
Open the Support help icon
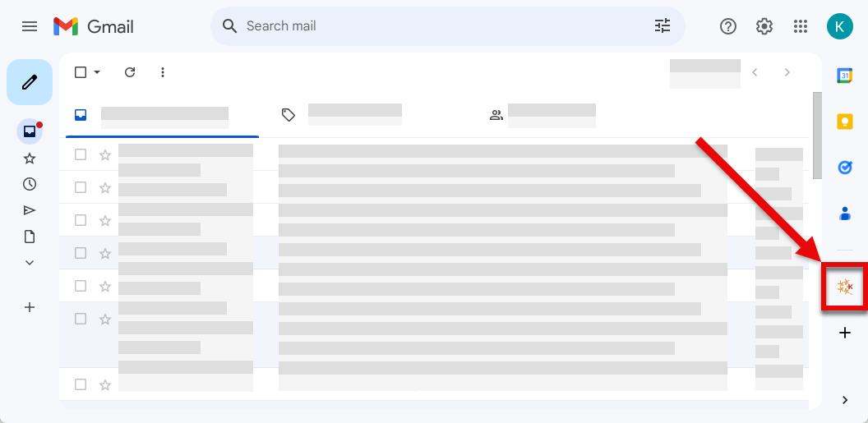(728, 26)
